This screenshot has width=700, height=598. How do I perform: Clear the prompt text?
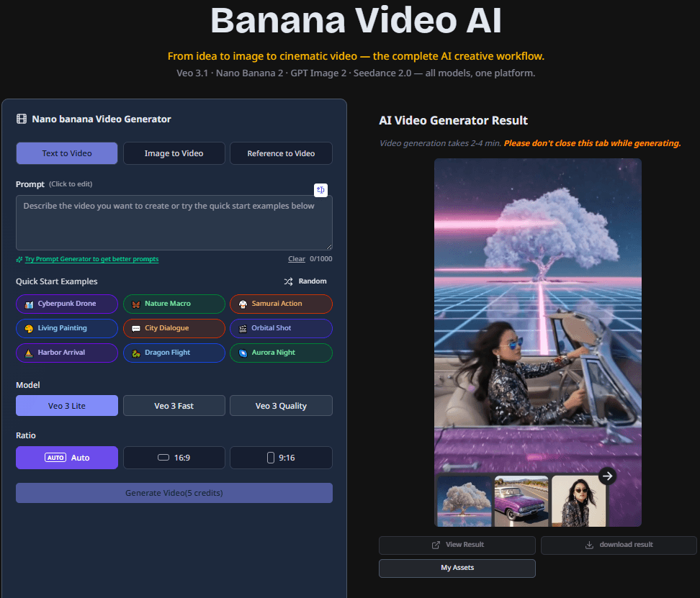tap(297, 259)
